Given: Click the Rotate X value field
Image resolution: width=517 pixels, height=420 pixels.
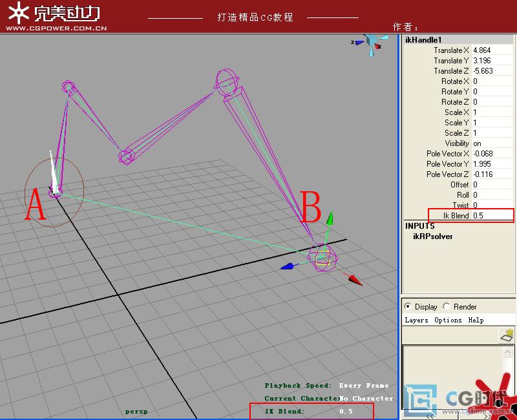Looking at the screenshot, I should [x=492, y=81].
